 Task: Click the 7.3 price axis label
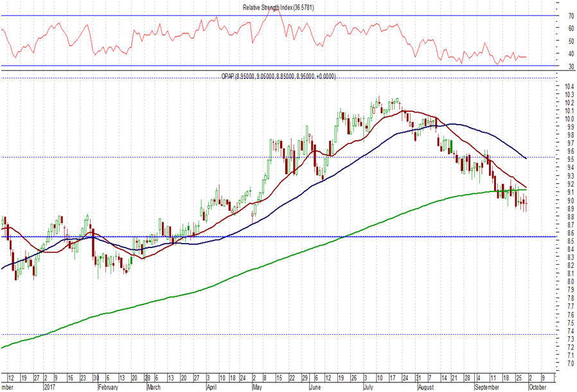(x=570, y=339)
